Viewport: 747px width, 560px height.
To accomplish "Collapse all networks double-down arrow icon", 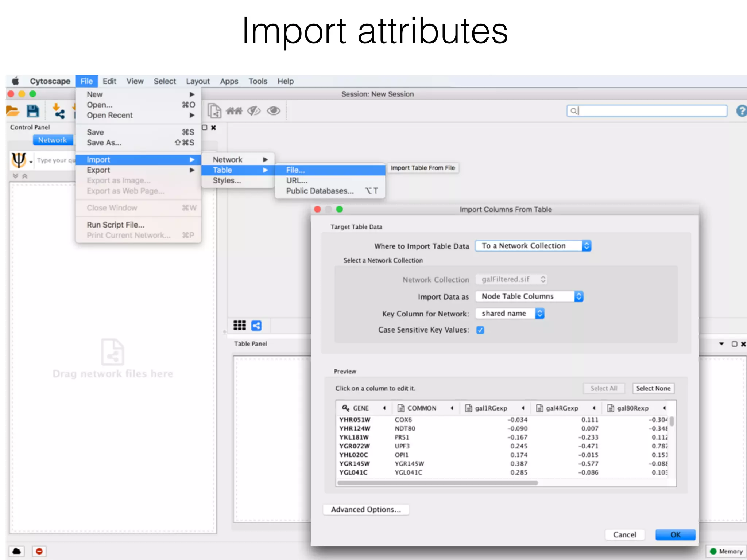I will (x=15, y=176).
